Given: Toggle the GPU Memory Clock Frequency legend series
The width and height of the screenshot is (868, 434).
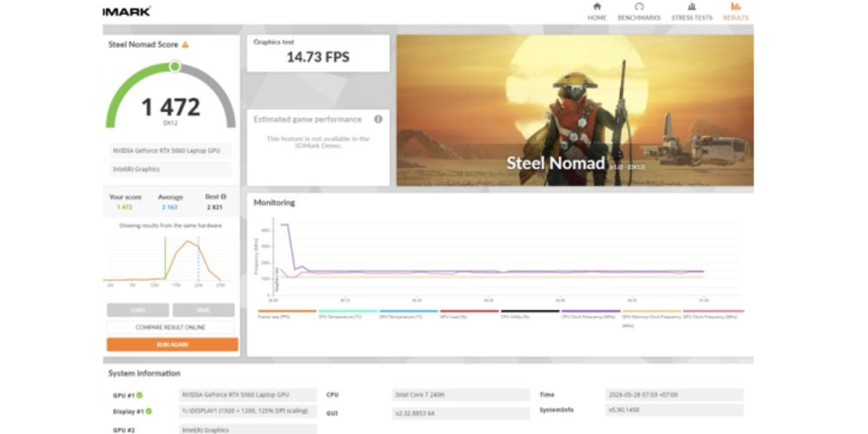Looking at the screenshot, I should [x=652, y=318].
